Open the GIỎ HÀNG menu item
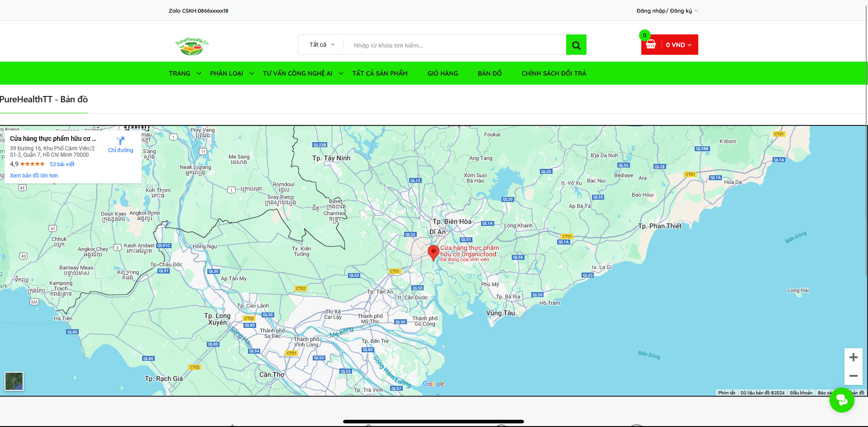 click(x=443, y=73)
